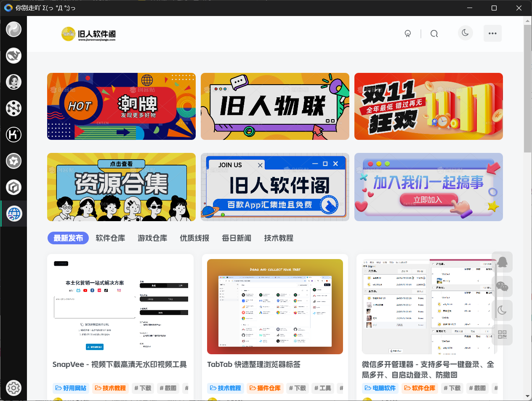Show the QR code panel via right-edge icon

(x=502, y=334)
